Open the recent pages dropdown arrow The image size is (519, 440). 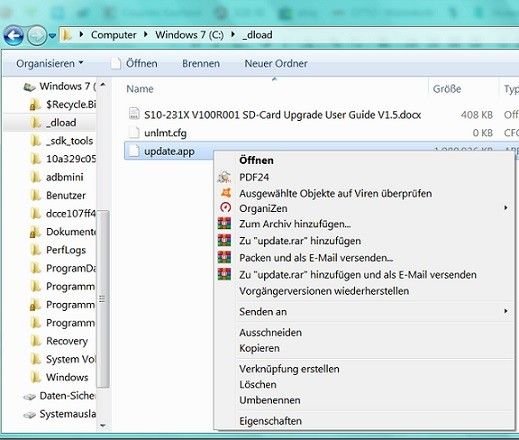52,35
